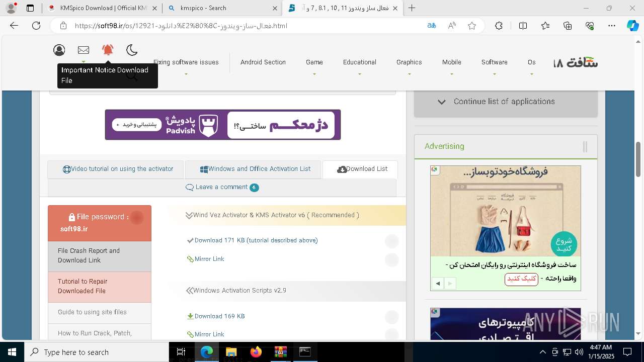Open the envelope messages icon
644x362 pixels.
tap(84, 50)
